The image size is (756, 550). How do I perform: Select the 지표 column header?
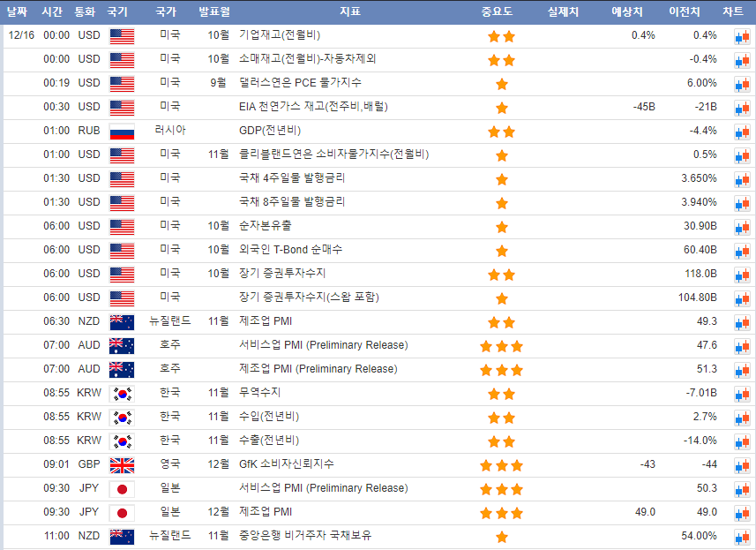(x=349, y=11)
